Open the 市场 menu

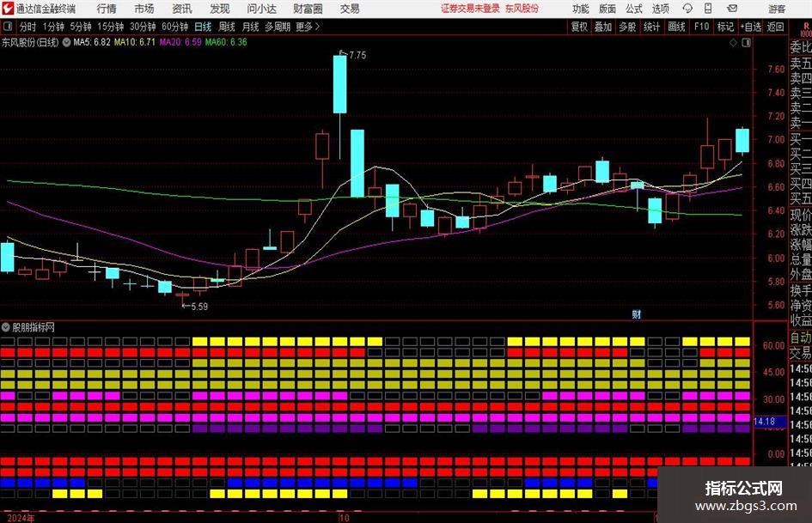[x=144, y=9]
